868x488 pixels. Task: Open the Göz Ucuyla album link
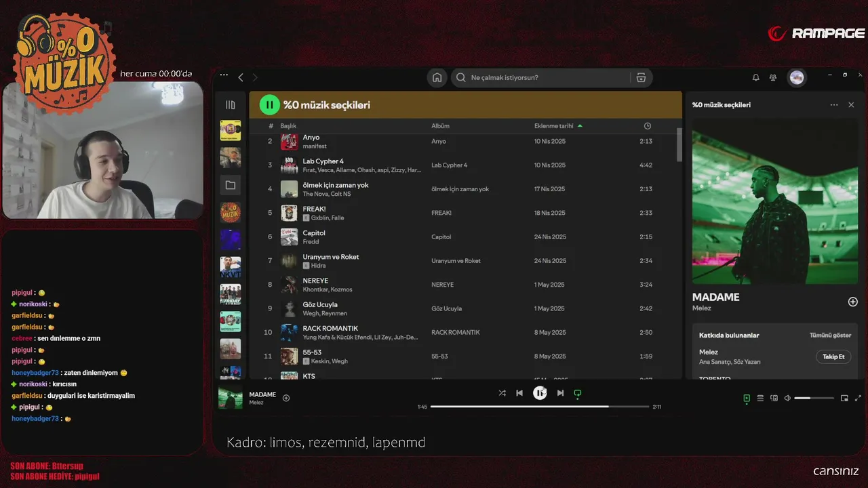click(x=446, y=308)
